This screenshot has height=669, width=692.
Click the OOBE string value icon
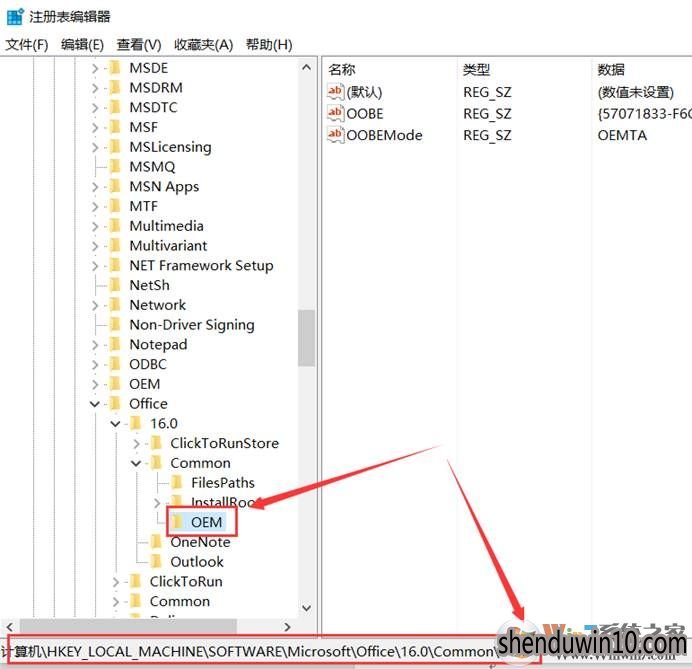(335, 113)
